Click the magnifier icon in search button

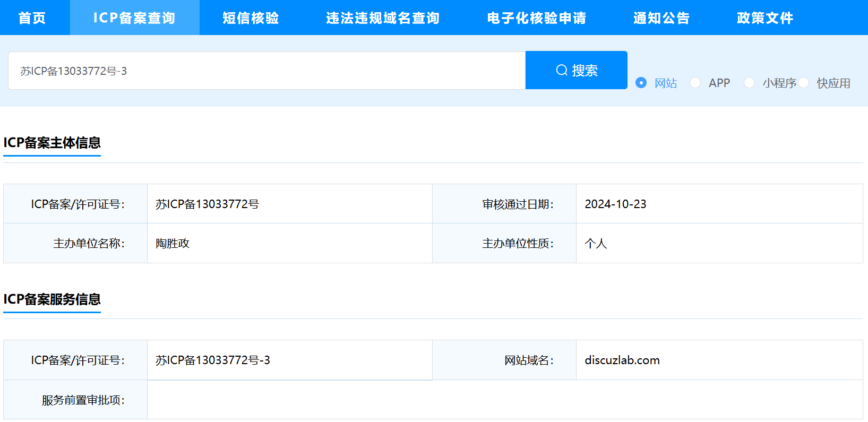[x=561, y=70]
